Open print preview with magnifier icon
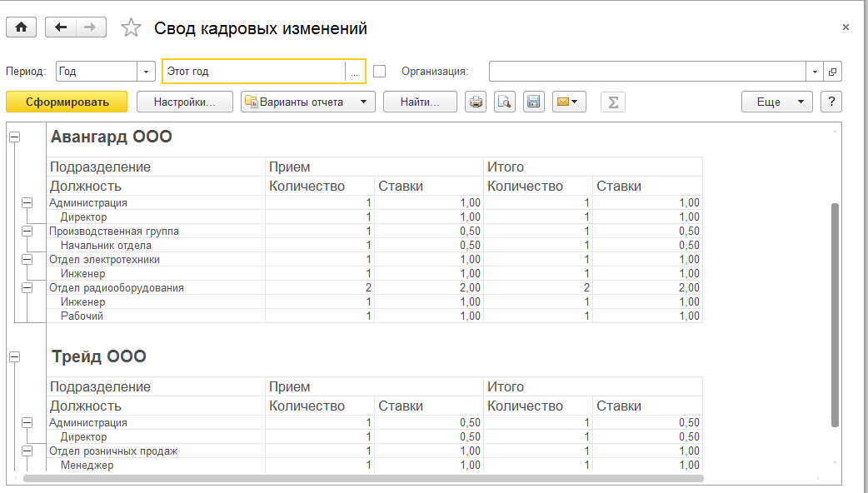Image resolution: width=868 pixels, height=493 pixels. coord(504,102)
